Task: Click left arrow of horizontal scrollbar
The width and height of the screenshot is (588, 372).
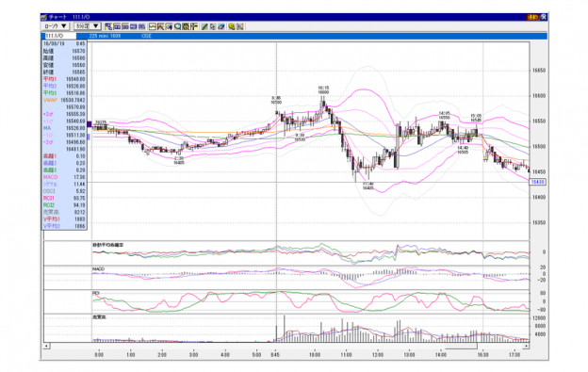Action: (46, 347)
